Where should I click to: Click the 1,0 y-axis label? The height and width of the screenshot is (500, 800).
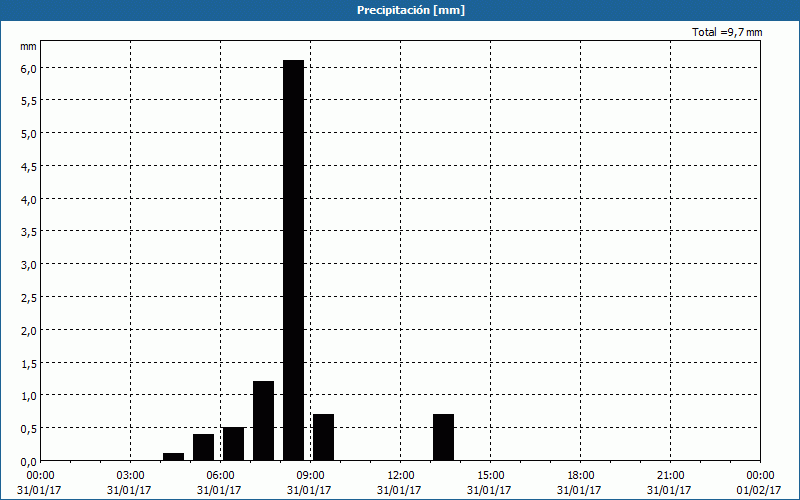coord(29,396)
